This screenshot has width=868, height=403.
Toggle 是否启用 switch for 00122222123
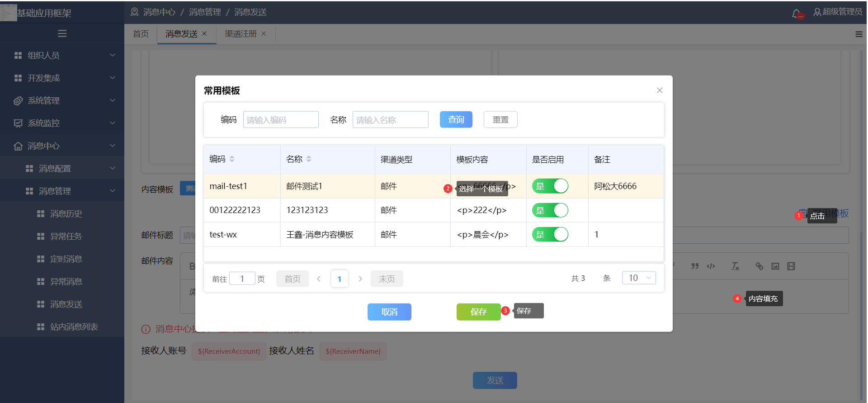pos(550,210)
